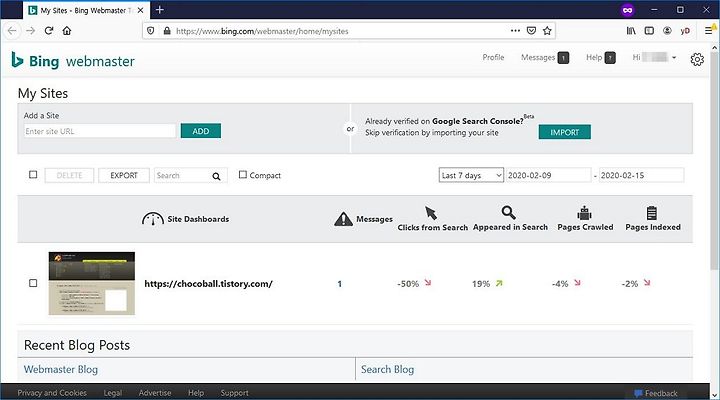Viewport: 720px width, 400px height.
Task: Open the page actions three-dot menu
Action: [515, 31]
